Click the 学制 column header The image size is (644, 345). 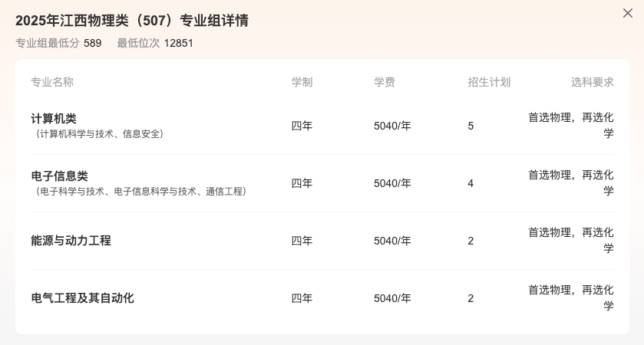coord(302,82)
